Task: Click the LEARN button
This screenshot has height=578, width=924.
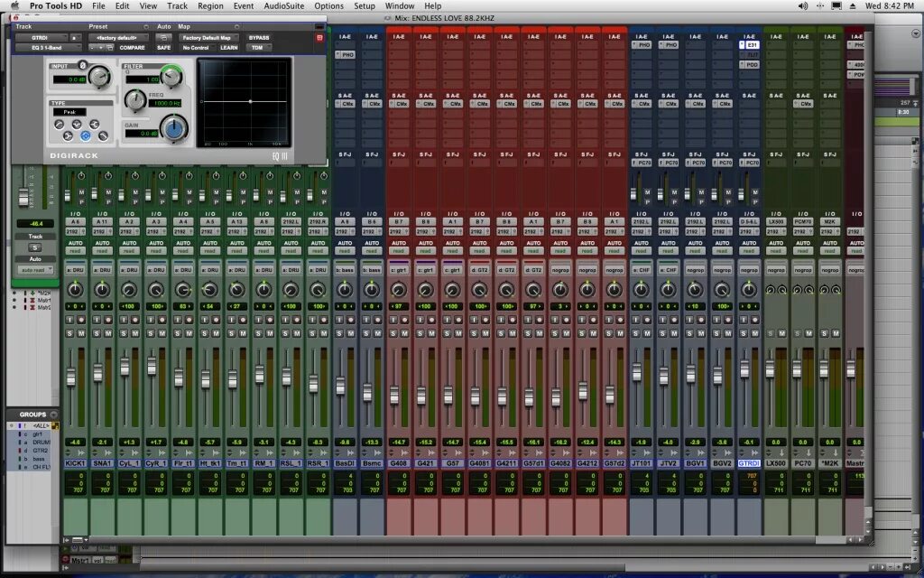Action: tap(229, 48)
